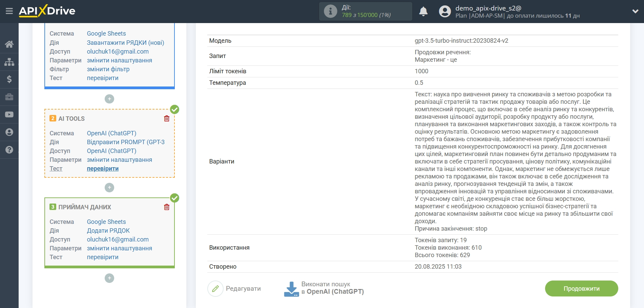Click OpenAI (ChatGPT) access link in AI TOOLS
This screenshot has width=644, height=308.
[x=111, y=151]
